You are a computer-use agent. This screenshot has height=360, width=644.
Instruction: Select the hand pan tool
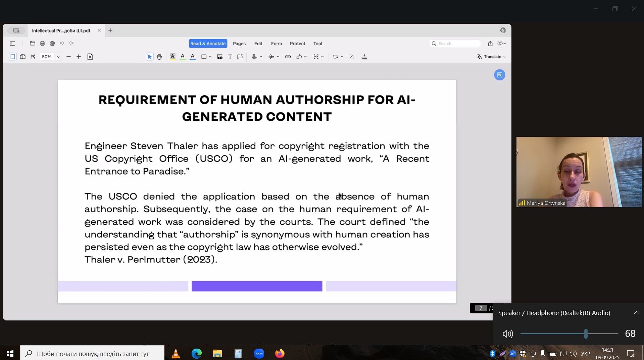point(159,57)
